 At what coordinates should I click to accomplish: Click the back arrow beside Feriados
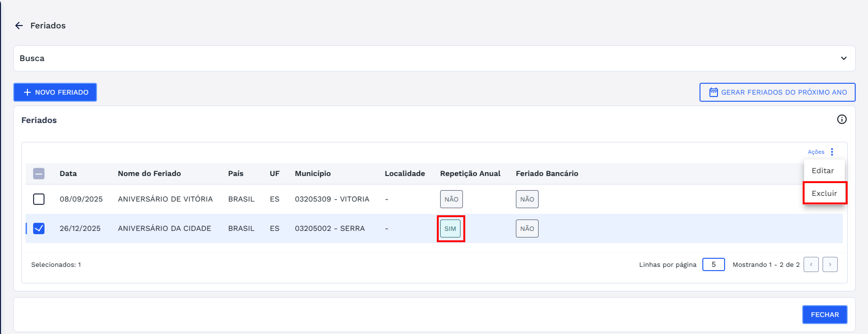(x=19, y=26)
